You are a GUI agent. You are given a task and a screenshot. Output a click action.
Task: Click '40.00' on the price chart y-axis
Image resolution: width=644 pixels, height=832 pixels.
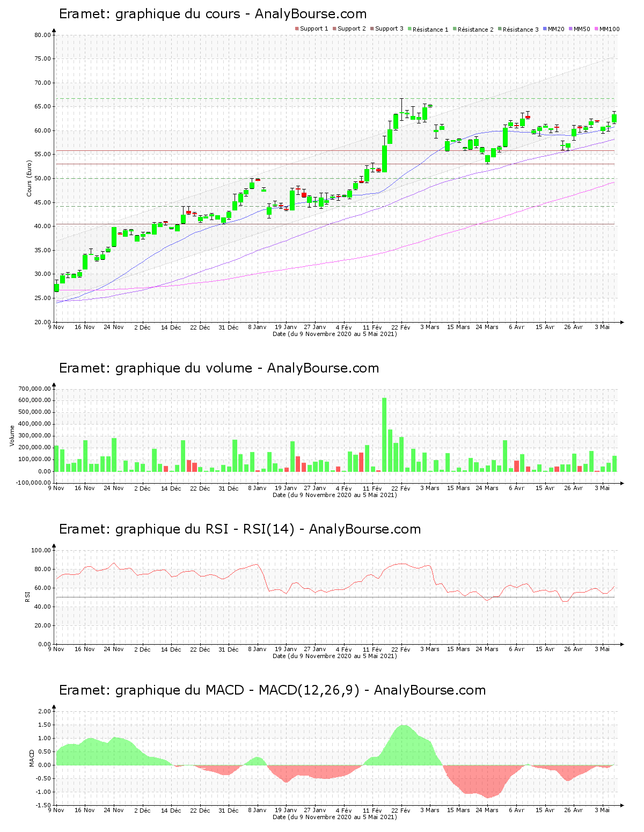42,227
